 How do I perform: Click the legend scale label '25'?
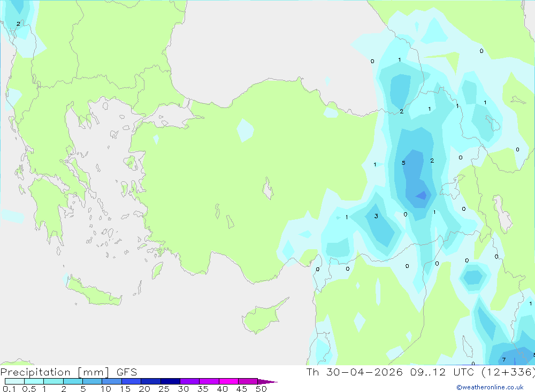[x=164, y=389]
